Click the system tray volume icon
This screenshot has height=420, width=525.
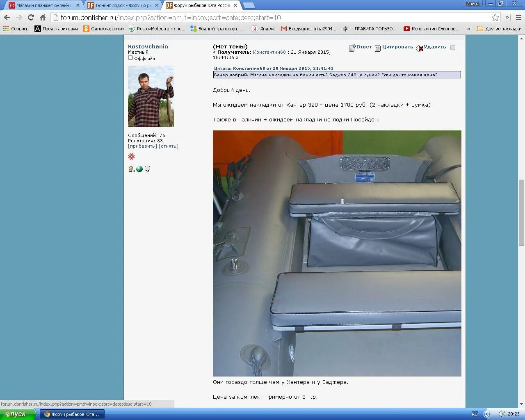pos(502,414)
